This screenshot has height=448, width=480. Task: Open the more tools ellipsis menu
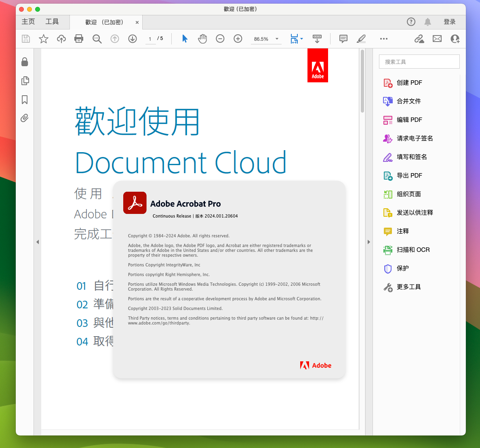[x=383, y=39]
